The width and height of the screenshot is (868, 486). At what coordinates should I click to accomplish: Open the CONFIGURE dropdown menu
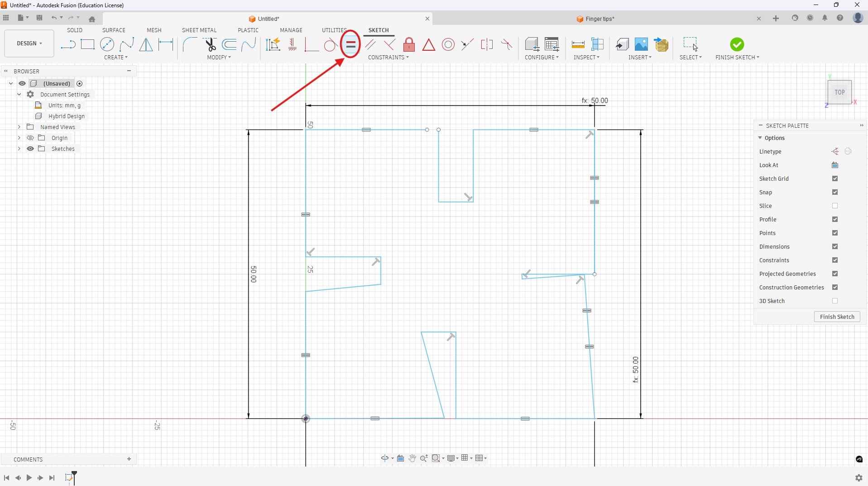click(x=542, y=58)
